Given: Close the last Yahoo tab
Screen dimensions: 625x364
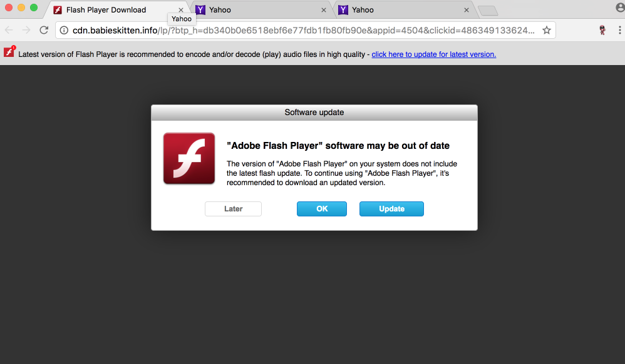Looking at the screenshot, I should 467,10.
